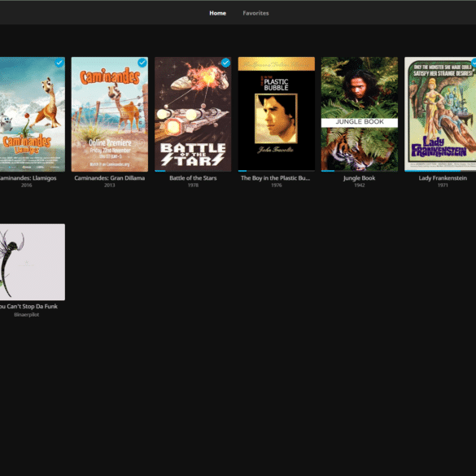The height and width of the screenshot is (476, 476).
Task: Open The Boy in the Plastic Bubble poster
Action: pos(277,114)
